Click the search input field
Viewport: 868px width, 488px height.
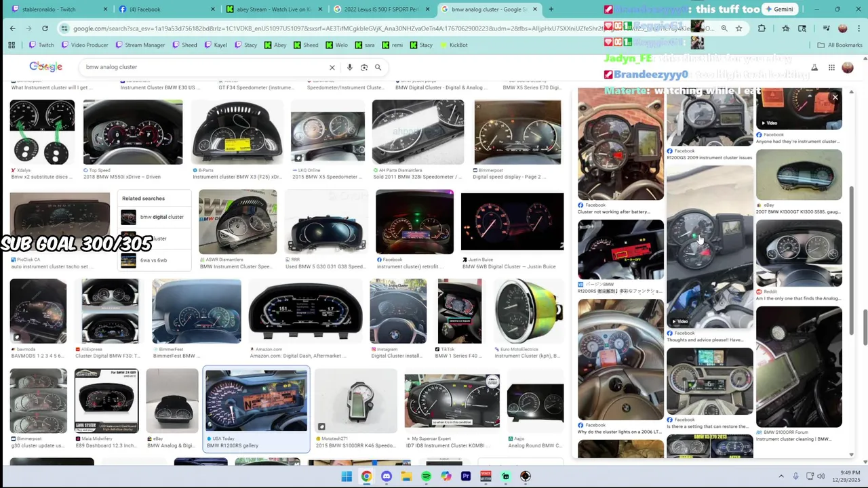pos(203,67)
